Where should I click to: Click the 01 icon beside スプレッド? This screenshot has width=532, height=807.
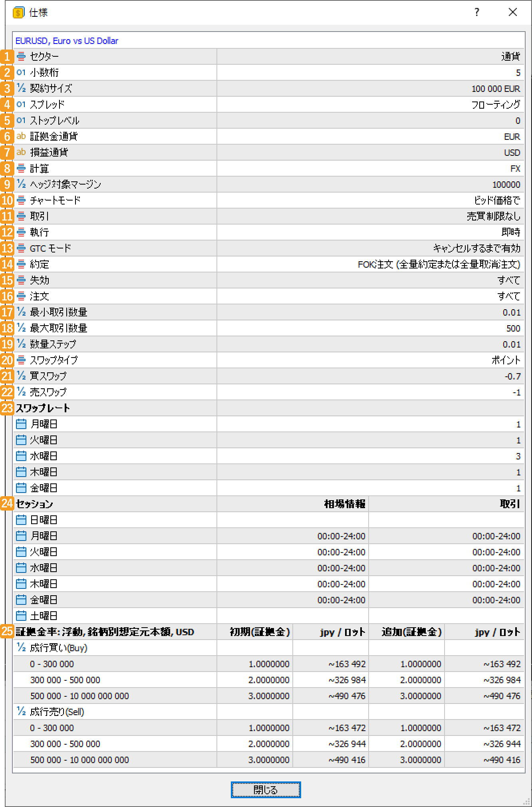point(21,104)
